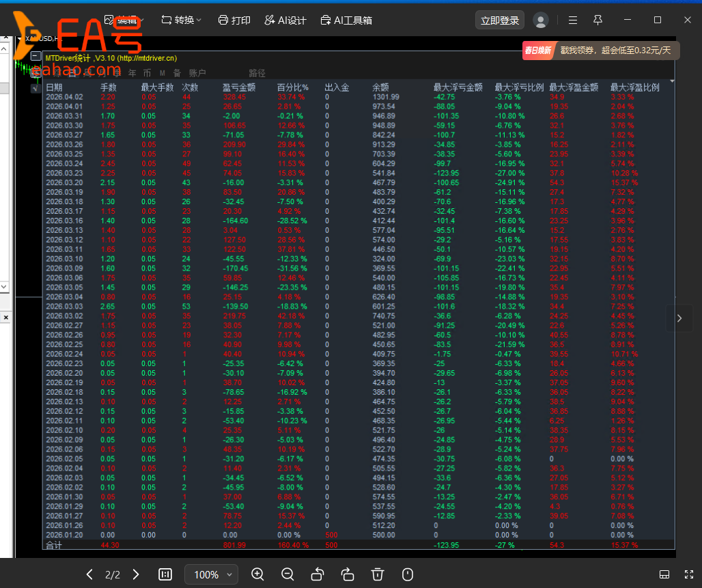
Task: Click the zoom out magnifier icon
Action: coord(287,574)
